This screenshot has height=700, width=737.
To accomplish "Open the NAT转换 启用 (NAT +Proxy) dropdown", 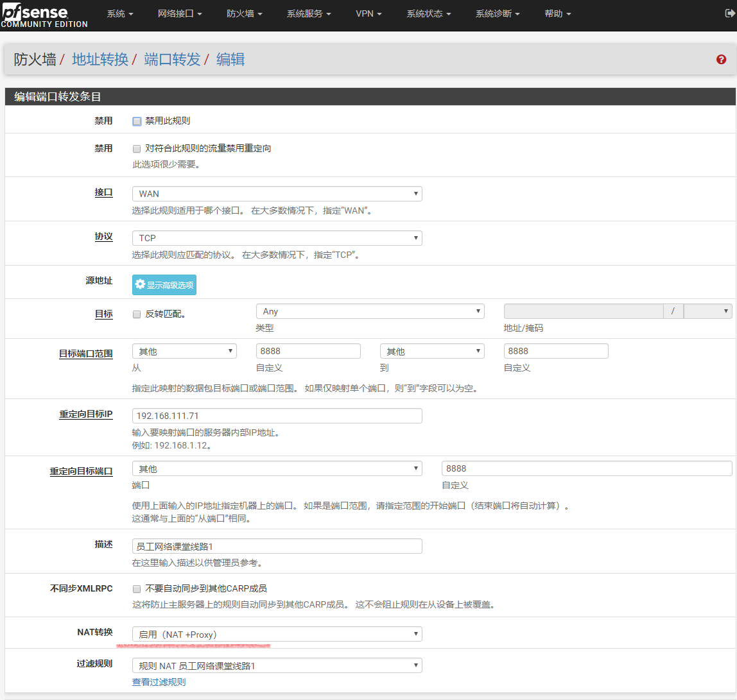I will 277,634.
